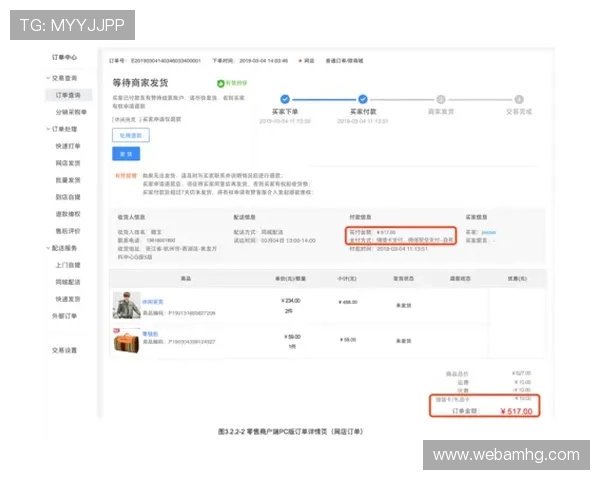Click the outlined refund handling button
This screenshot has height=480, width=600.
[x=131, y=136]
